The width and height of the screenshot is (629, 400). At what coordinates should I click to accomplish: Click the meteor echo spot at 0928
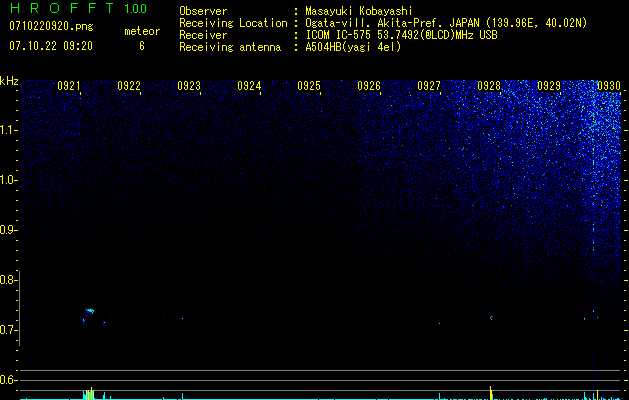pyautogui.click(x=491, y=318)
